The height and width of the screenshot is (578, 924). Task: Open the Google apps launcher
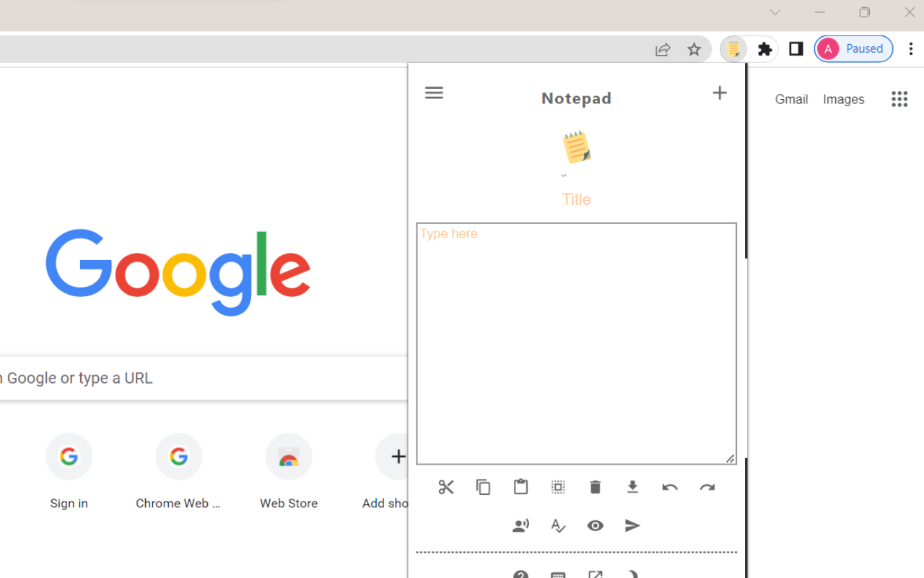click(x=899, y=99)
